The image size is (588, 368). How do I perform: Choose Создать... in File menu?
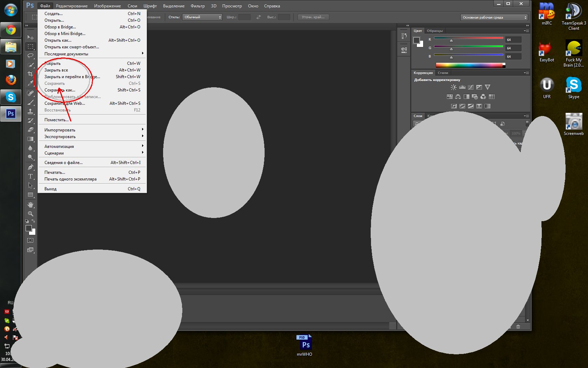click(92, 14)
